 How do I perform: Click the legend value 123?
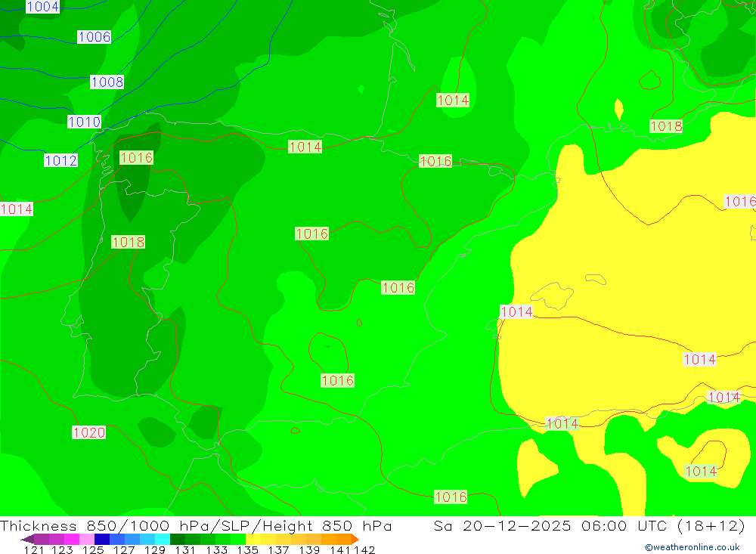pyautogui.click(x=62, y=549)
